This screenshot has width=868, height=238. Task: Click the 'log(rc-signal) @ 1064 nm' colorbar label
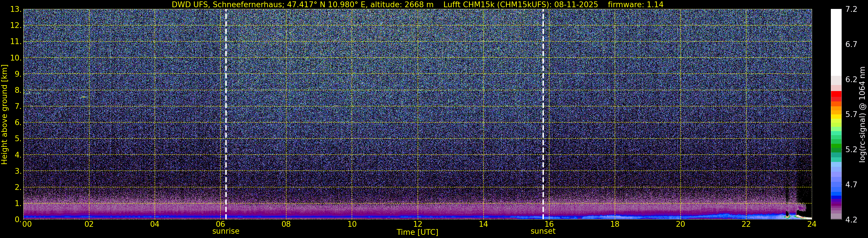(x=862, y=114)
